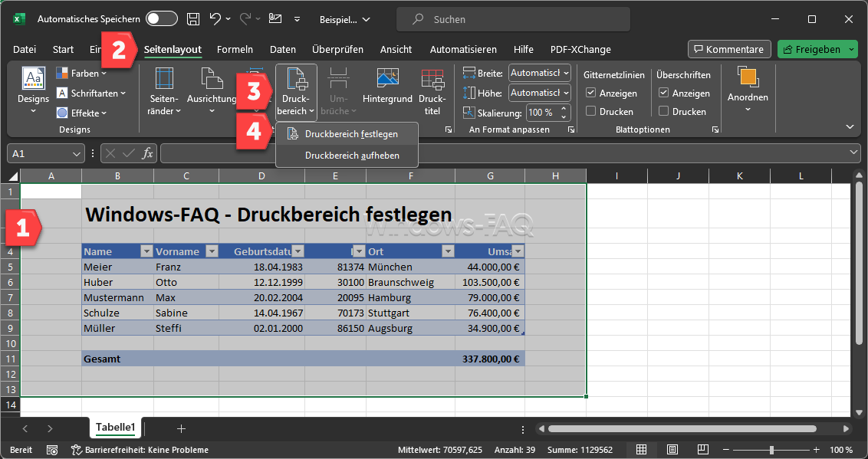Image resolution: width=868 pixels, height=459 pixels.
Task: Select Druckbereich festlegen menu entry
Action: (350, 134)
